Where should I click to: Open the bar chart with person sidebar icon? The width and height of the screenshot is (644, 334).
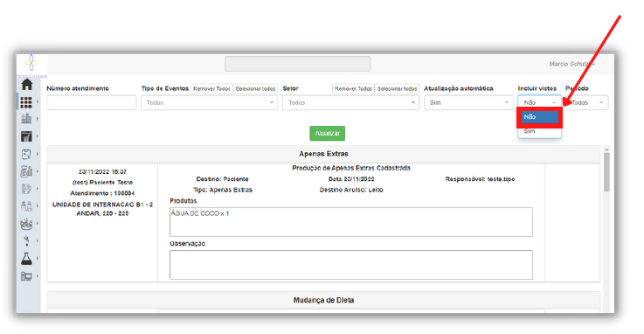point(26,171)
